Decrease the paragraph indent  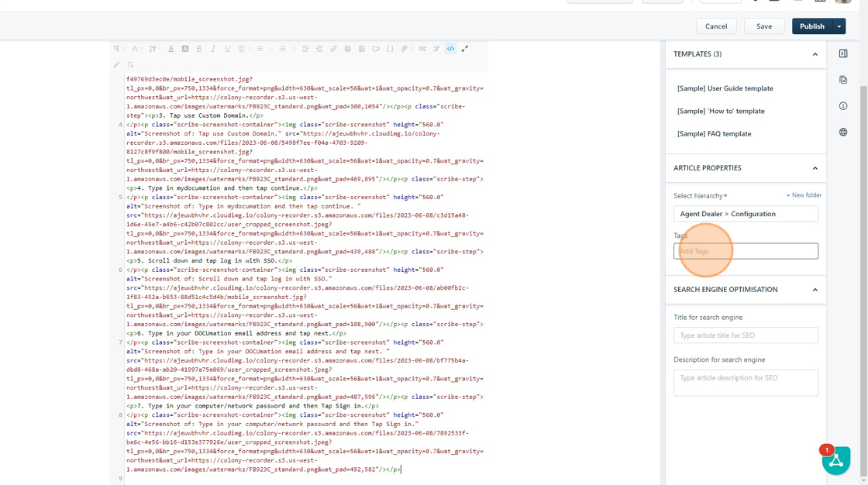(x=305, y=49)
